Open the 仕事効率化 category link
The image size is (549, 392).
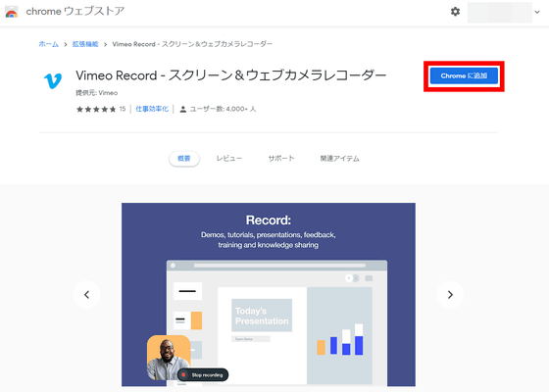click(152, 109)
